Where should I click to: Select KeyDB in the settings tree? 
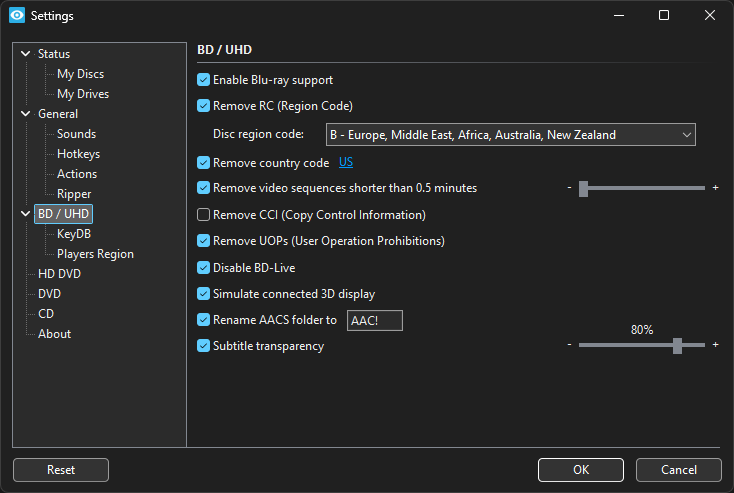point(73,234)
